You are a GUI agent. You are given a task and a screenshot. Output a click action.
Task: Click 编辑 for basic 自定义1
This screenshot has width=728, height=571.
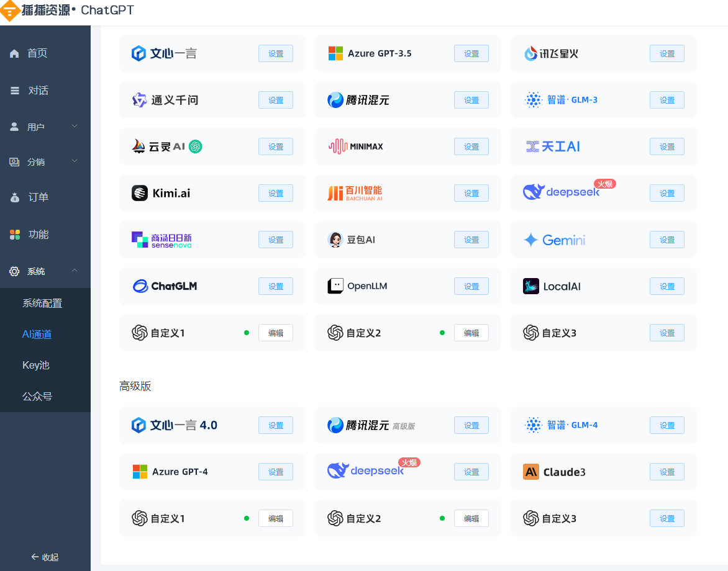click(276, 333)
